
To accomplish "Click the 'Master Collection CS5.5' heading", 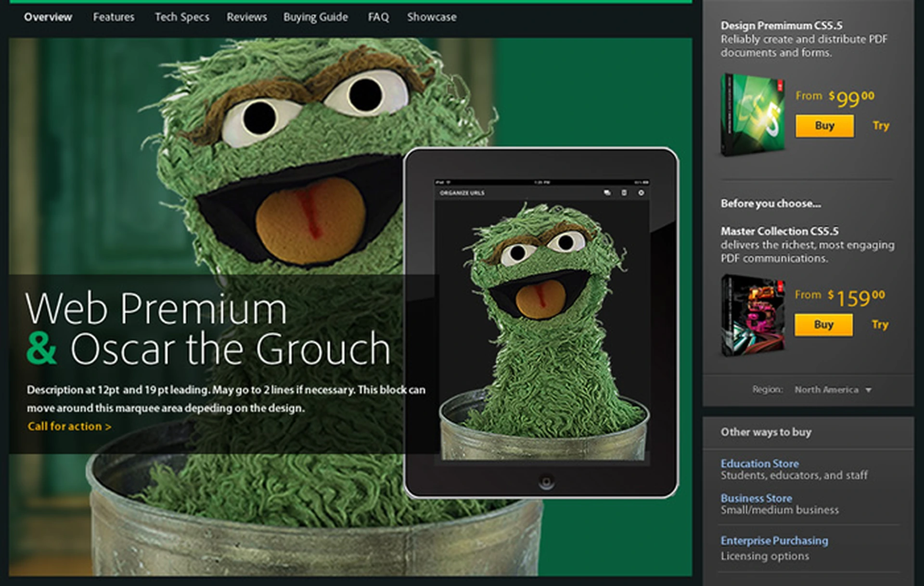I will [x=779, y=231].
